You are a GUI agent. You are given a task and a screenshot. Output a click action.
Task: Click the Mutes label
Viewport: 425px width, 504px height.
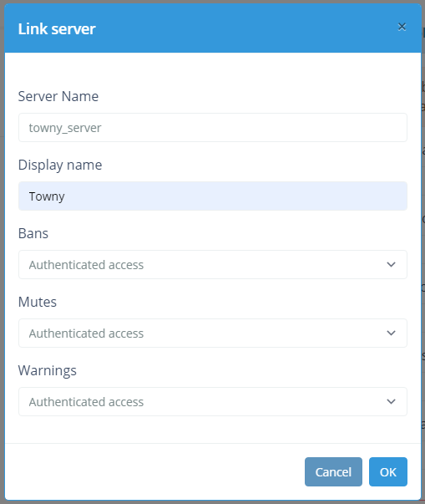coord(38,302)
